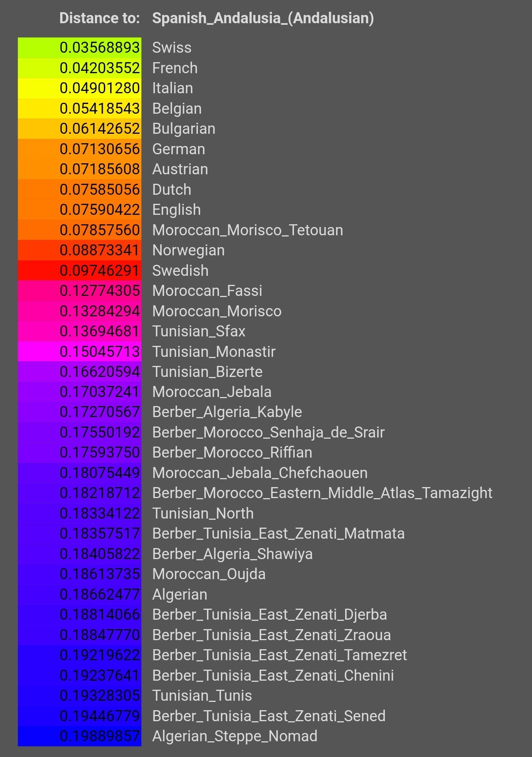532x757 pixels.
Task: Select the Dutch row label
Action: (172, 190)
